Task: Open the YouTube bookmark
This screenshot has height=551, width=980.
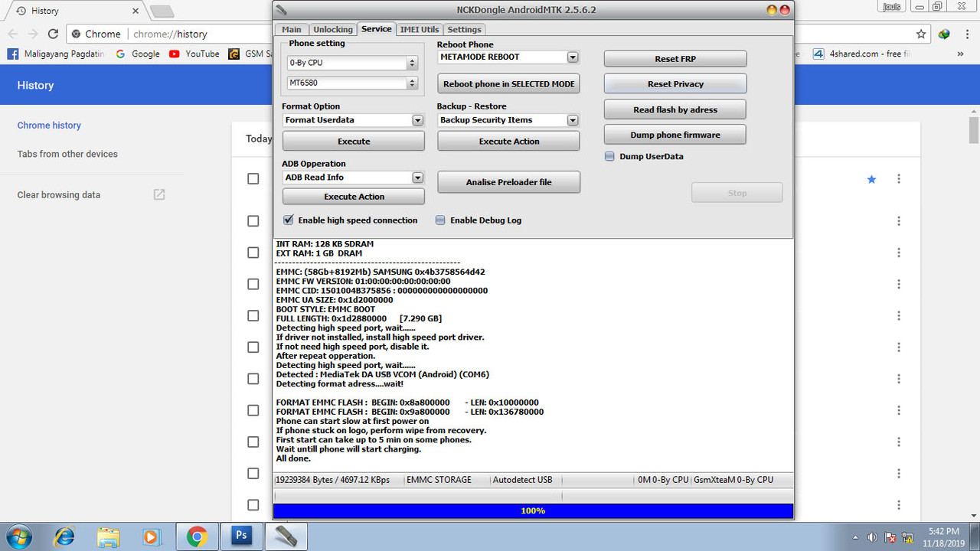Action: coord(194,54)
